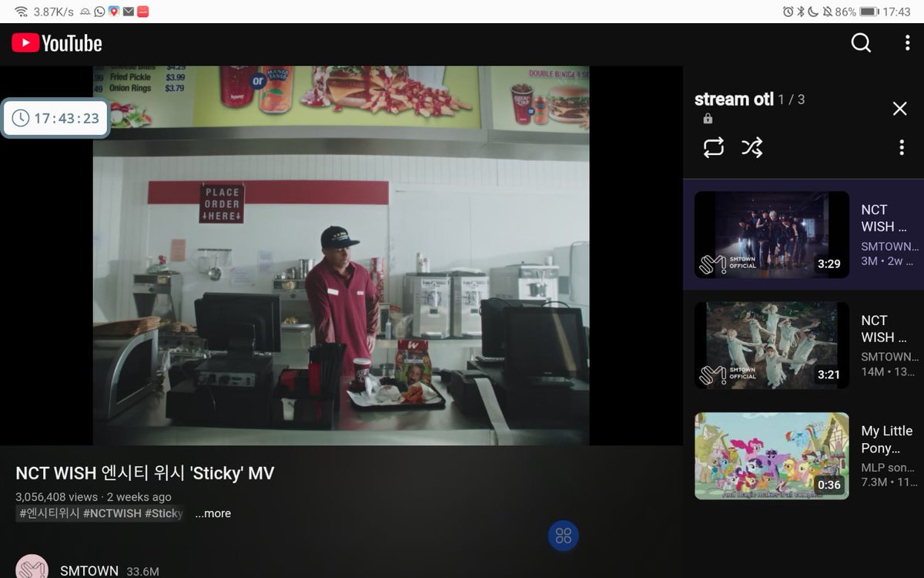Tap the battery status icon
Image resolution: width=924 pixels, height=578 pixels.
tap(869, 12)
